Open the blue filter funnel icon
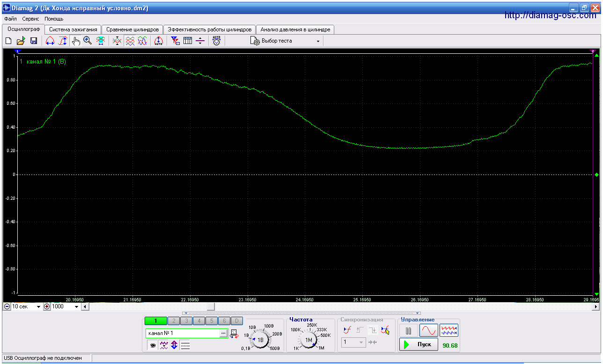 pyautogui.click(x=175, y=41)
